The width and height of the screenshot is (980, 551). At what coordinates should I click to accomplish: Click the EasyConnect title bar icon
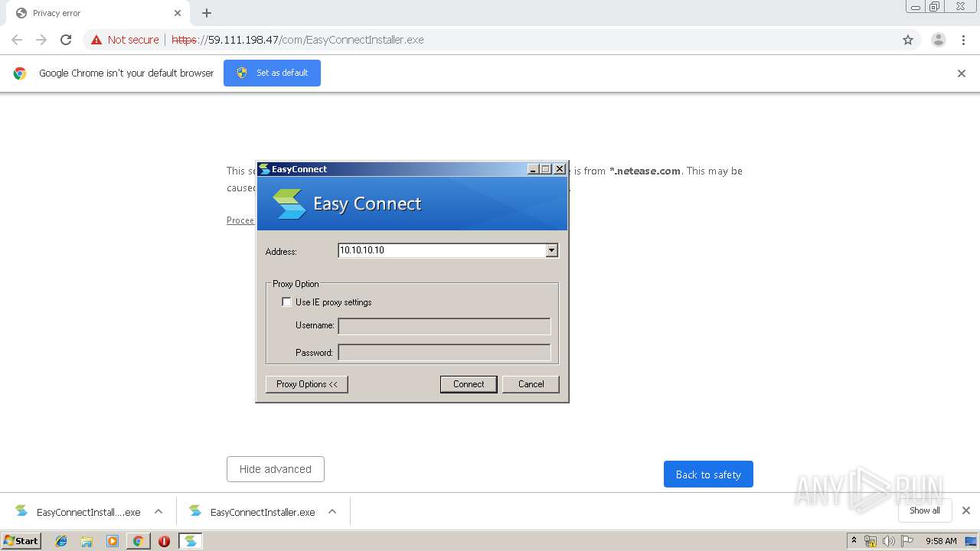(264, 169)
